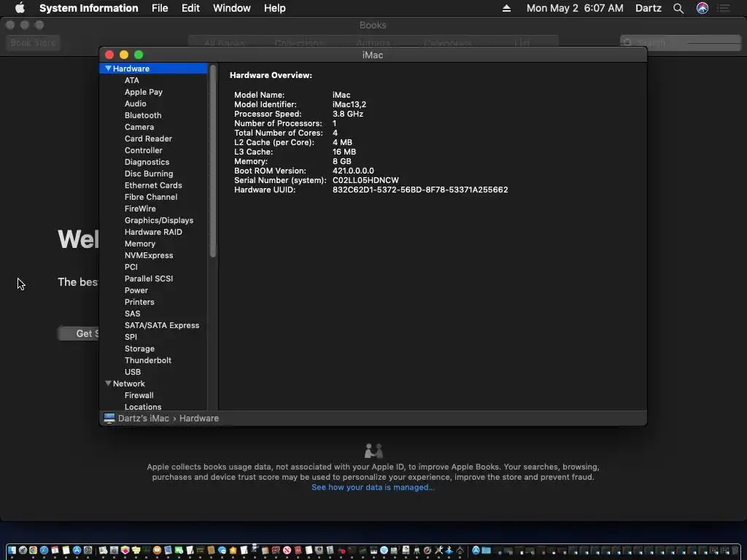Select Camera in the sidebar
Image resolution: width=747 pixels, height=560 pixels.
pyautogui.click(x=139, y=127)
